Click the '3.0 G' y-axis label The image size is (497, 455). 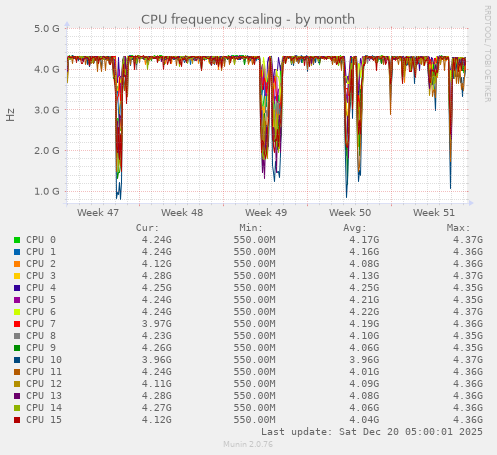tap(47, 110)
